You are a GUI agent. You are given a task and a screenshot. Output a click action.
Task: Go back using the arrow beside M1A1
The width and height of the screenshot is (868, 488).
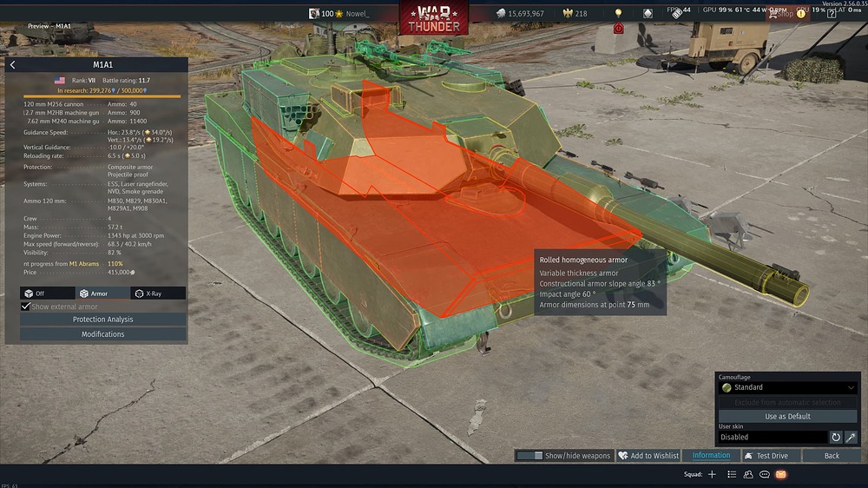pos(13,65)
